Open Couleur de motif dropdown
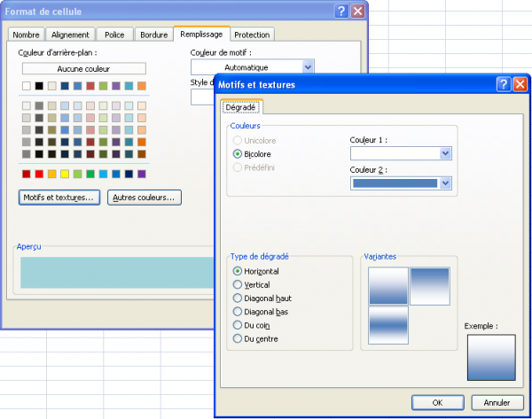The width and height of the screenshot is (532, 419). tap(308, 66)
